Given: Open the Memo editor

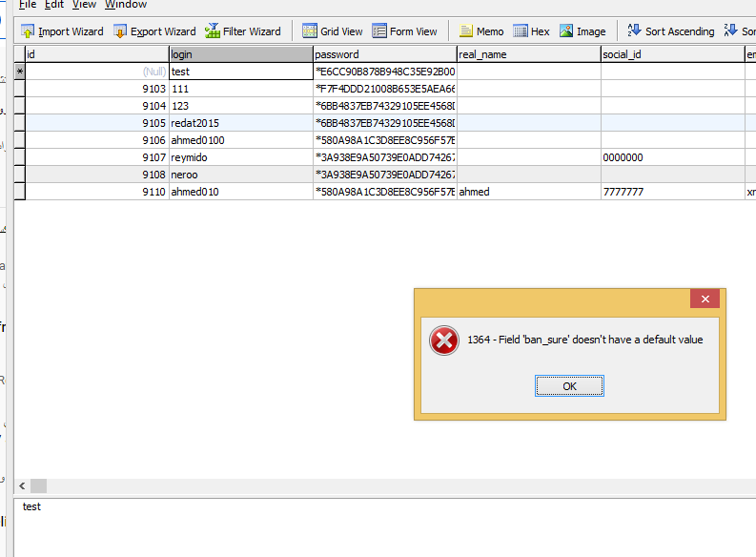Looking at the screenshot, I should (x=481, y=31).
